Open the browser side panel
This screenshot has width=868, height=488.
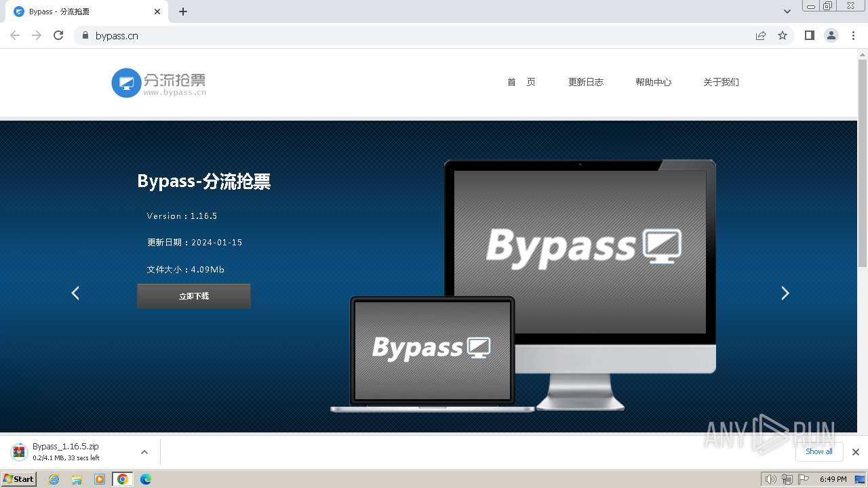point(809,35)
